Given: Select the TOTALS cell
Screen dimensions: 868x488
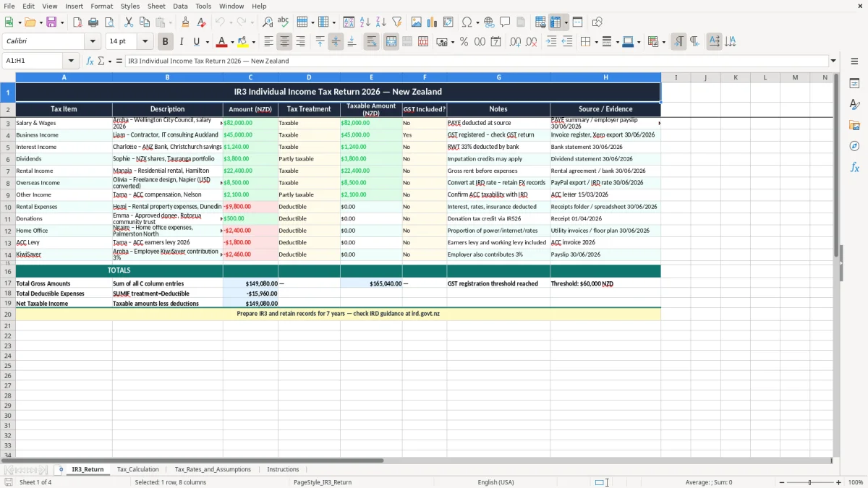Looking at the screenshot, I should point(119,270).
